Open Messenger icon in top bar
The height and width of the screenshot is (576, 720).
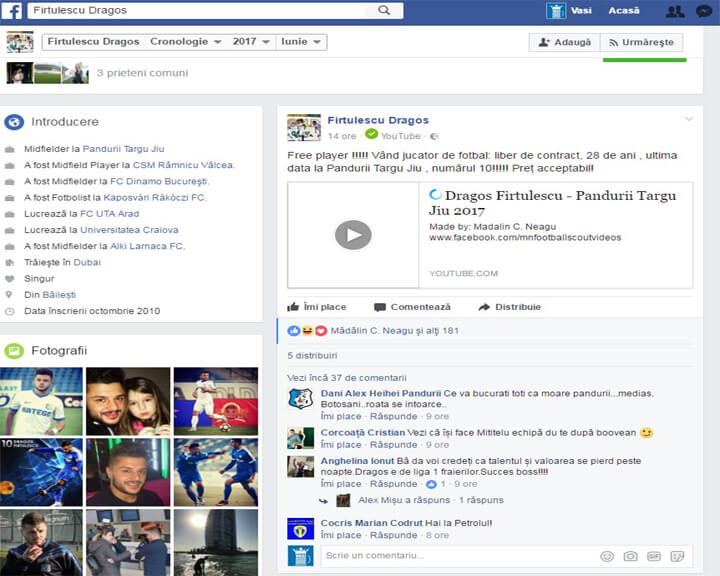click(x=705, y=11)
